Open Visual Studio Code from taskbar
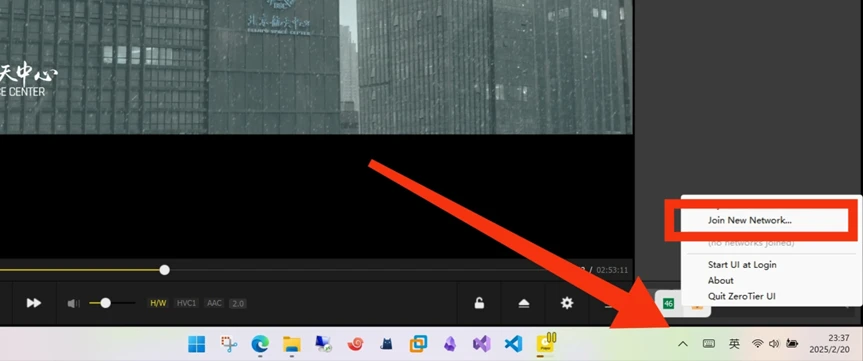Image resolution: width=863 pixels, height=361 pixels. pos(513,344)
